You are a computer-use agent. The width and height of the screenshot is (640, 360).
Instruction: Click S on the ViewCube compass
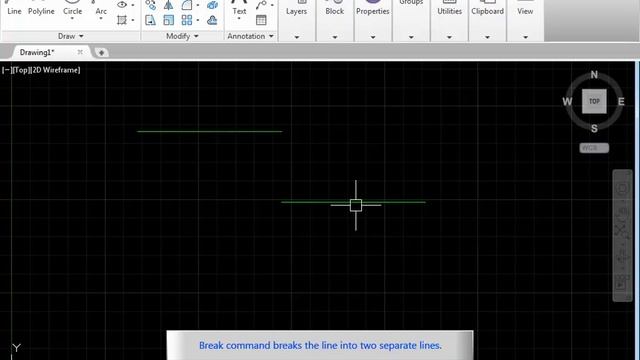594,128
